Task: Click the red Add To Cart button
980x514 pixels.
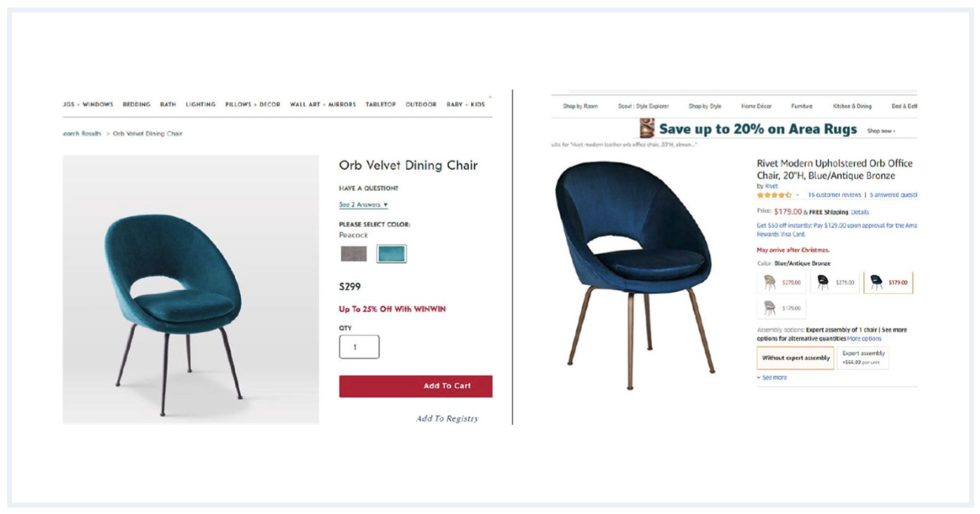Action: click(x=416, y=386)
